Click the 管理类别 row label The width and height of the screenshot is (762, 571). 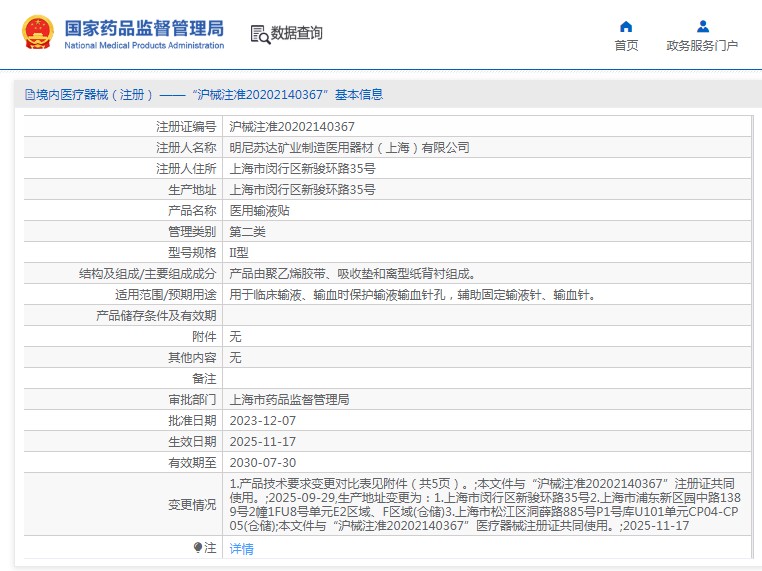(192, 231)
